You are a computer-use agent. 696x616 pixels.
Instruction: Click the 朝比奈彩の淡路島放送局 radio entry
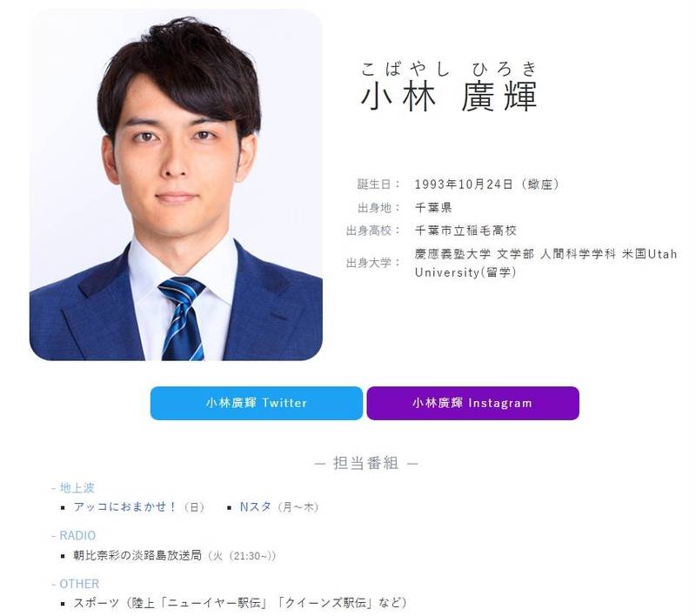pos(137,556)
